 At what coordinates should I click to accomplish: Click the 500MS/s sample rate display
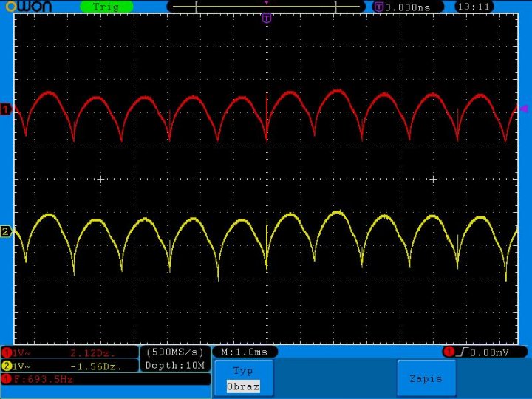[175, 352]
